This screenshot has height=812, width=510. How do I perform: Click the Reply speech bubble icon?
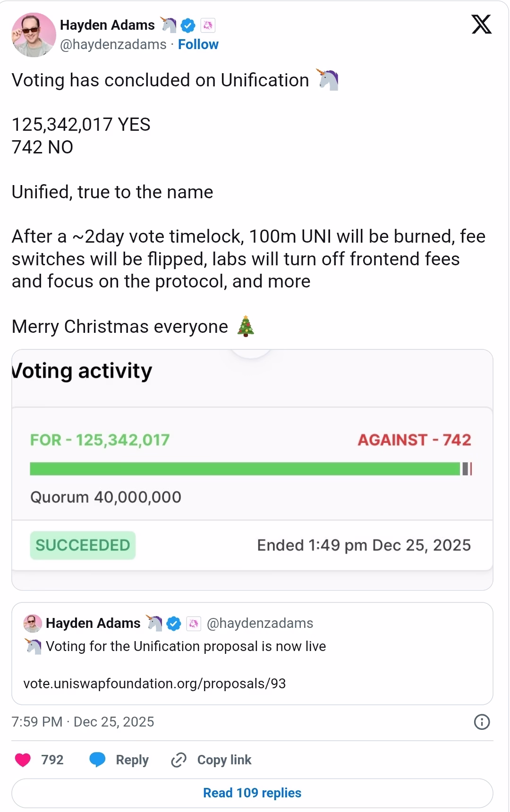(x=98, y=760)
